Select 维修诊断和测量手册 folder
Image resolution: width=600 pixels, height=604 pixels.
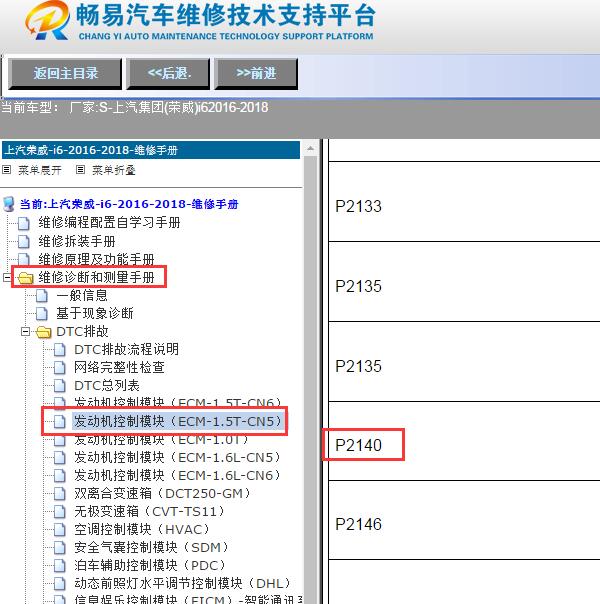pos(96,277)
